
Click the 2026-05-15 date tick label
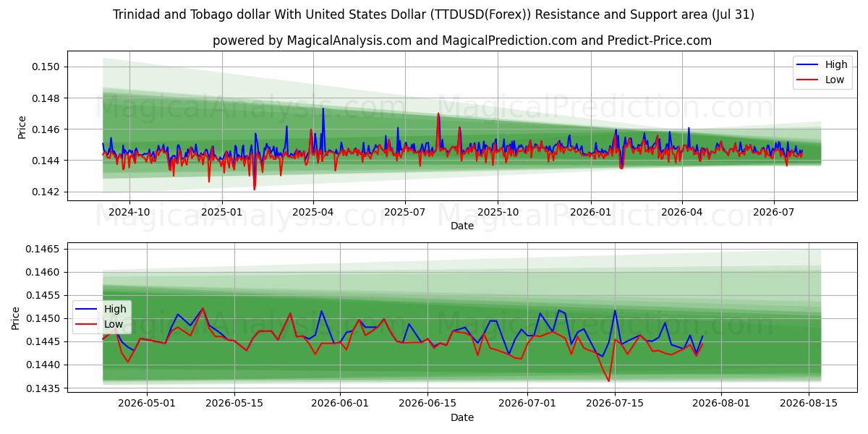(234, 404)
